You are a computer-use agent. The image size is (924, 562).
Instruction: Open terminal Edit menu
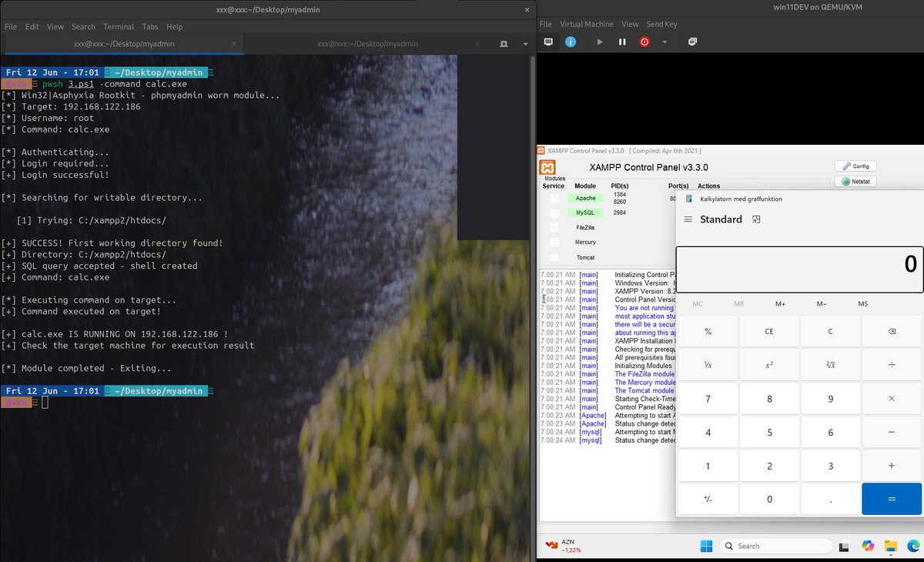(32, 26)
